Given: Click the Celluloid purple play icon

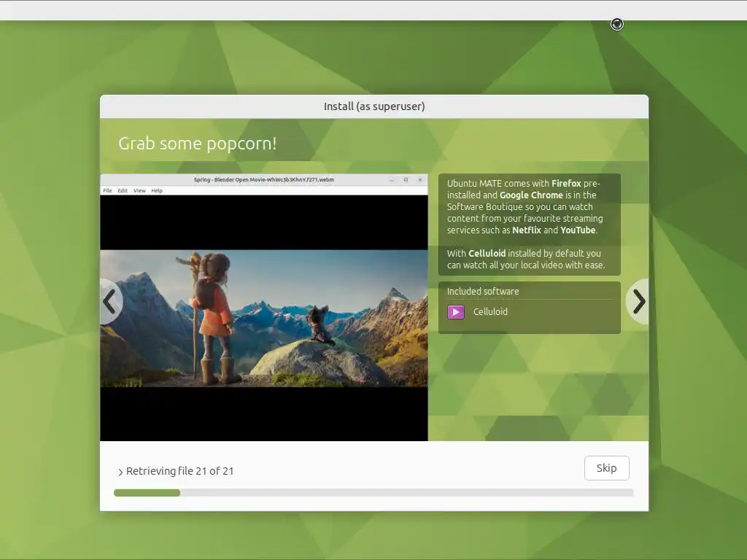Looking at the screenshot, I should pos(455,312).
